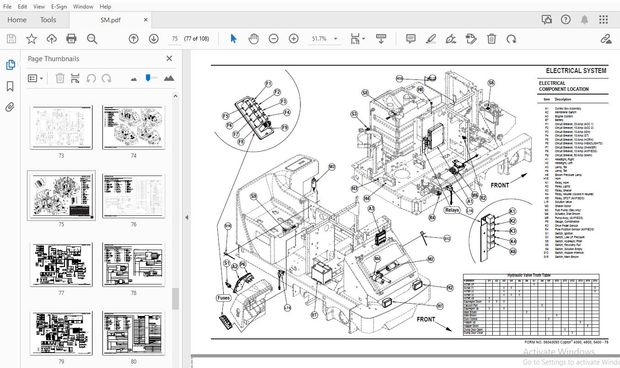Switch to the Home tab
Image resolution: width=620 pixels, height=368 pixels.
point(17,20)
